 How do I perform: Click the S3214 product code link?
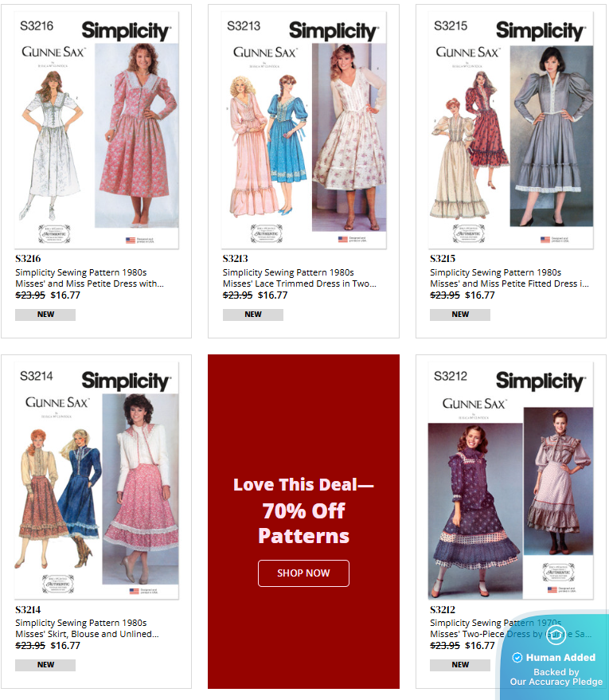coord(28,610)
